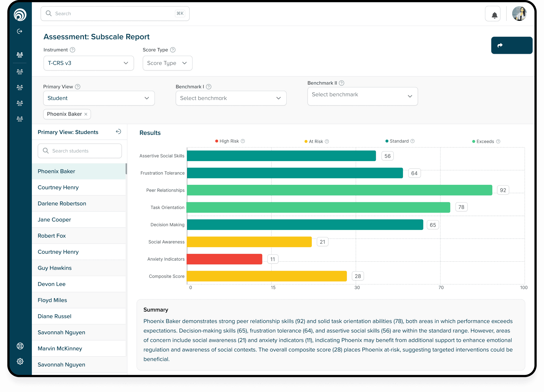
Task: Open the help lifebuoy icon in sidebar
Action: [20, 346]
